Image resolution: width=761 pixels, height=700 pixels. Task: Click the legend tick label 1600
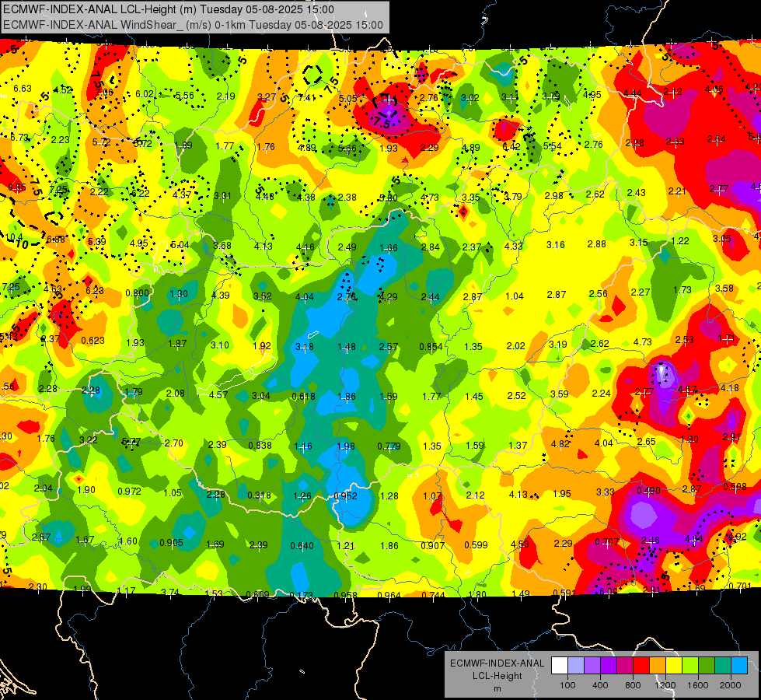pos(698,685)
